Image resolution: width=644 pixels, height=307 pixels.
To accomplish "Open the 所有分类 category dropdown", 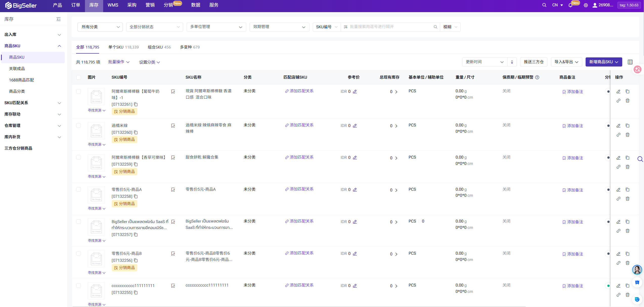I will point(100,27).
